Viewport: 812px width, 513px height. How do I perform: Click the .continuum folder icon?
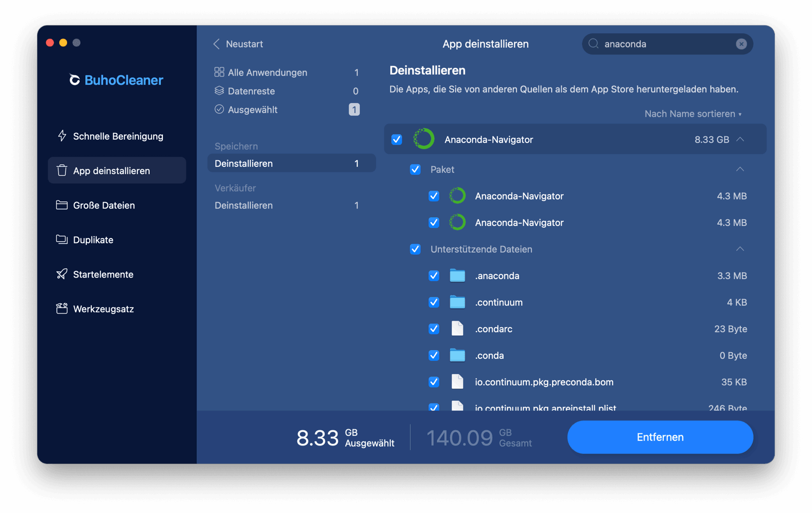[457, 302]
